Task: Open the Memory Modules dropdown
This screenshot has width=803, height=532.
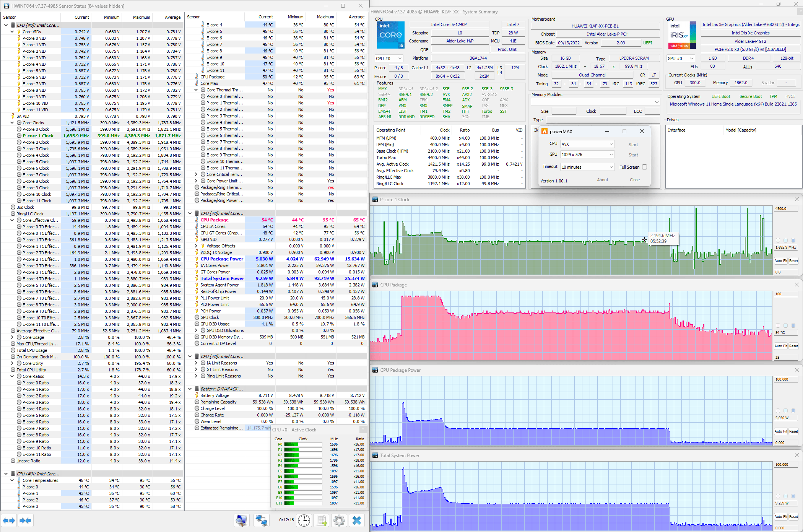Action: (x=595, y=102)
